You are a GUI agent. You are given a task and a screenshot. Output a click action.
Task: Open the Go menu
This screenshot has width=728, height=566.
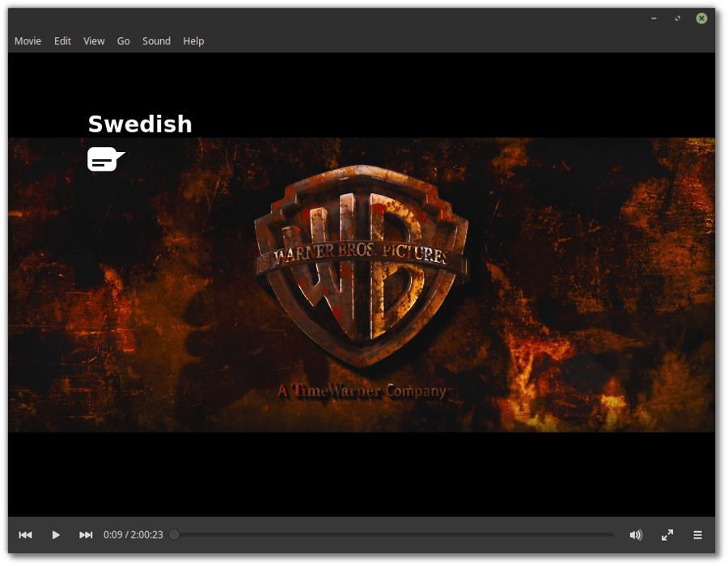pos(123,40)
